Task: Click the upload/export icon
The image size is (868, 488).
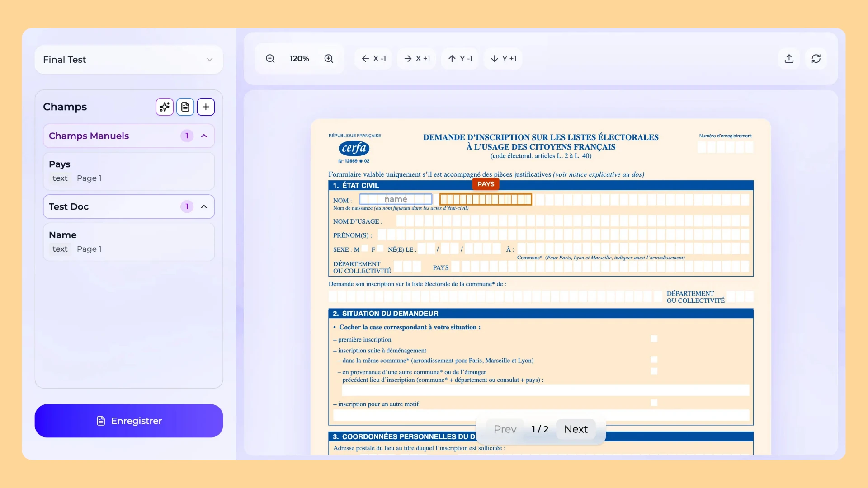Action: [789, 59]
